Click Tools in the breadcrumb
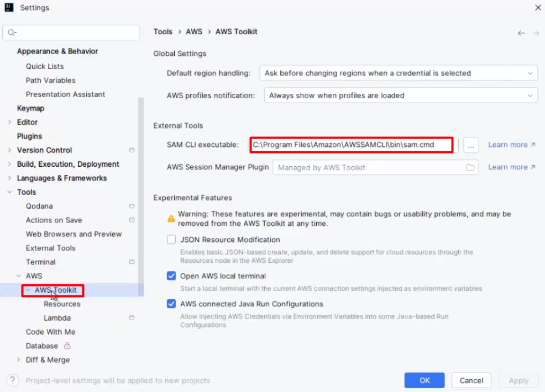The height and width of the screenshot is (392, 545). 163,31
